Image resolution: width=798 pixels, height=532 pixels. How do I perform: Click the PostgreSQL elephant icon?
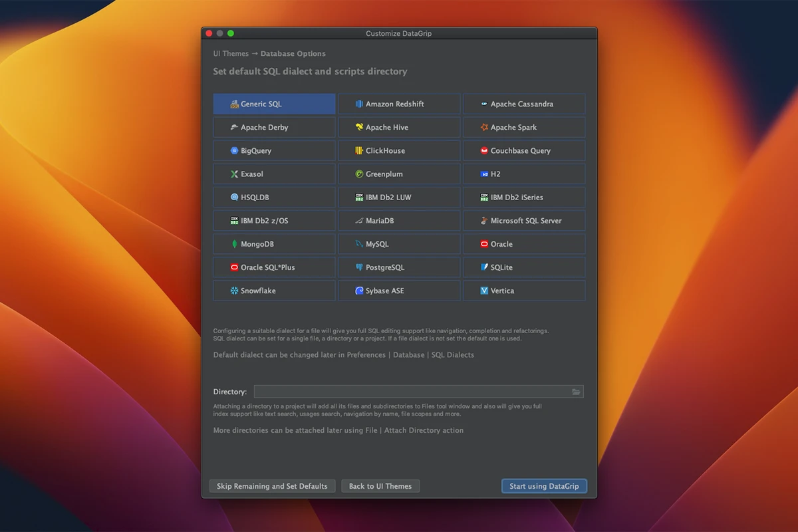point(360,267)
